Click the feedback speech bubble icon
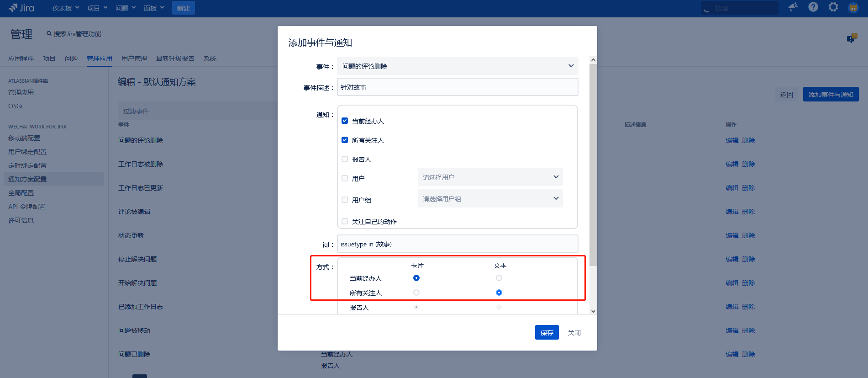Image resolution: width=868 pixels, height=378 pixels. [x=852, y=38]
